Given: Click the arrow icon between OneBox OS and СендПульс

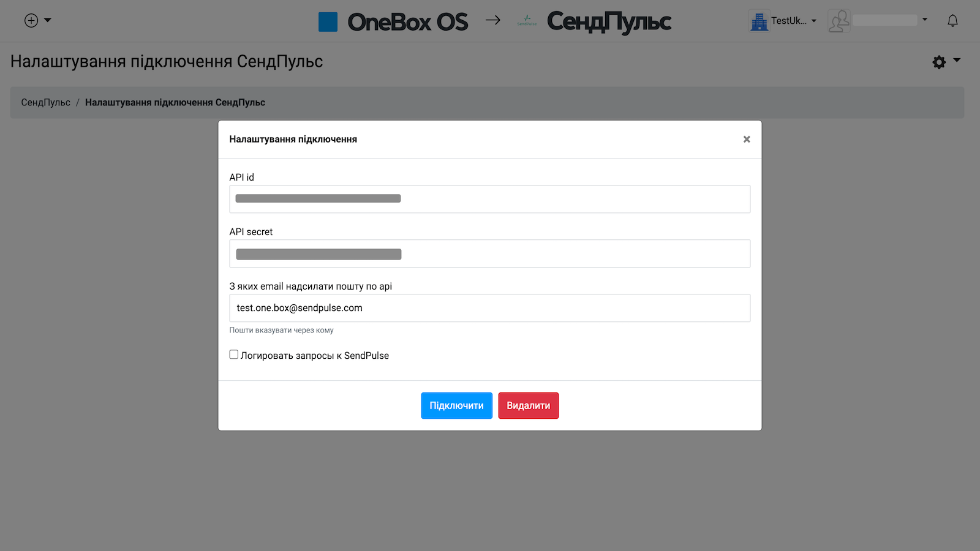Looking at the screenshot, I should pyautogui.click(x=493, y=20).
